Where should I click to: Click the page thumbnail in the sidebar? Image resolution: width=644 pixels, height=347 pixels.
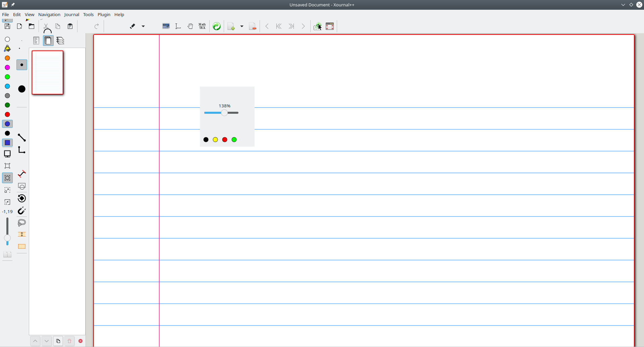[47, 72]
